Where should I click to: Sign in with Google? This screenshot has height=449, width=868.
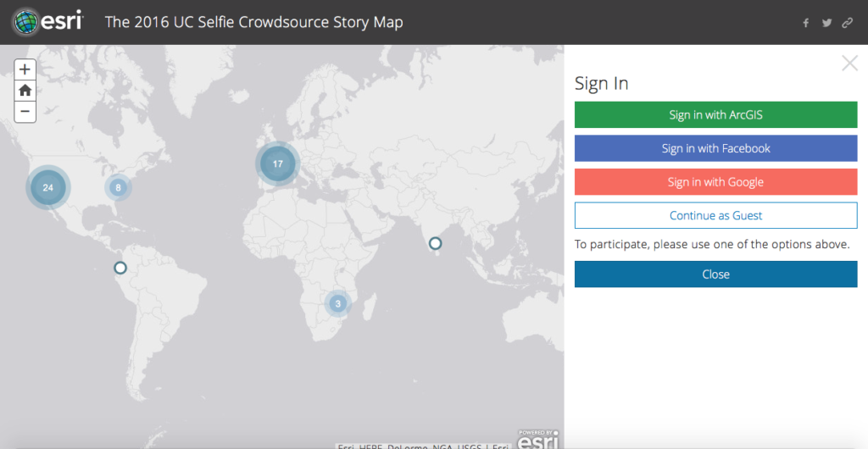tap(715, 182)
